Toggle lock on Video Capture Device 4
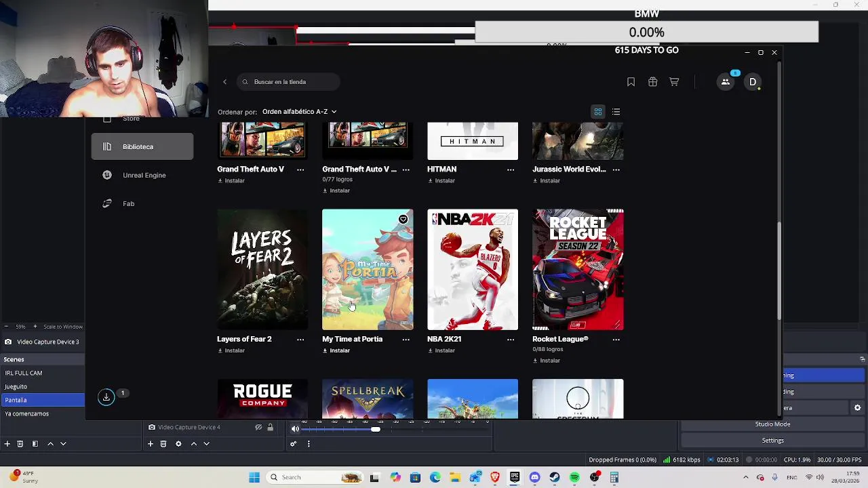Viewport: 868px width, 488px height. pos(270,428)
